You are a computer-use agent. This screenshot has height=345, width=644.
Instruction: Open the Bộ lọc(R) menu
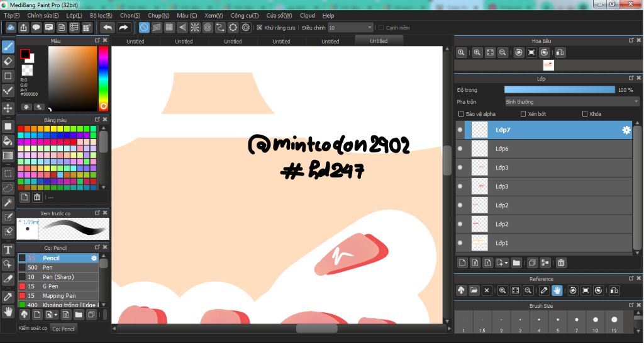pyautogui.click(x=101, y=15)
